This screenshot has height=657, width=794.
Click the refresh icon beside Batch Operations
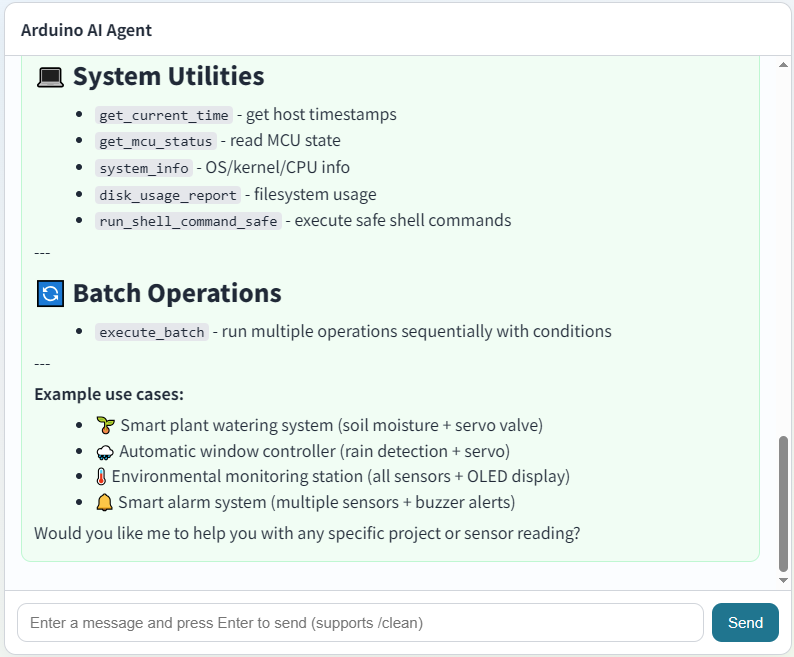(x=50, y=294)
